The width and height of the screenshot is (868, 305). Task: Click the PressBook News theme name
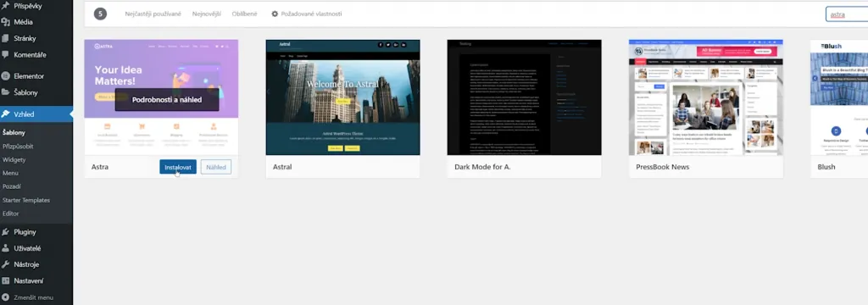point(663,167)
